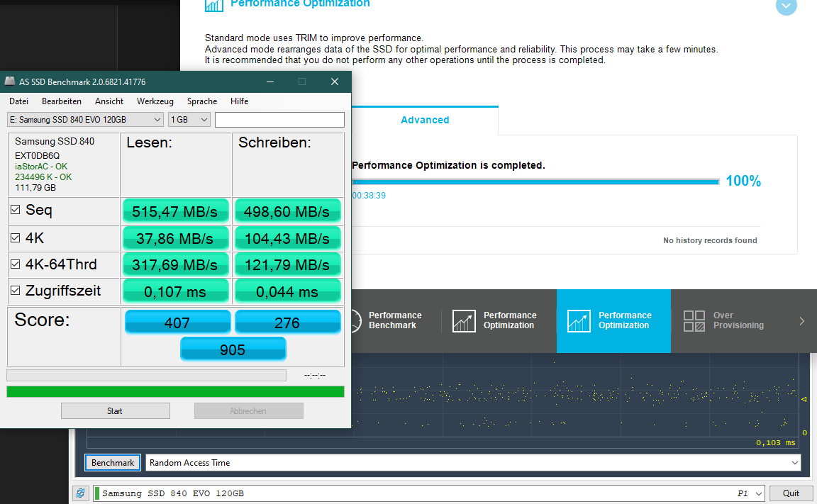Minimize the AS SSD Benchmark window
This screenshot has width=817, height=504.
pos(270,82)
